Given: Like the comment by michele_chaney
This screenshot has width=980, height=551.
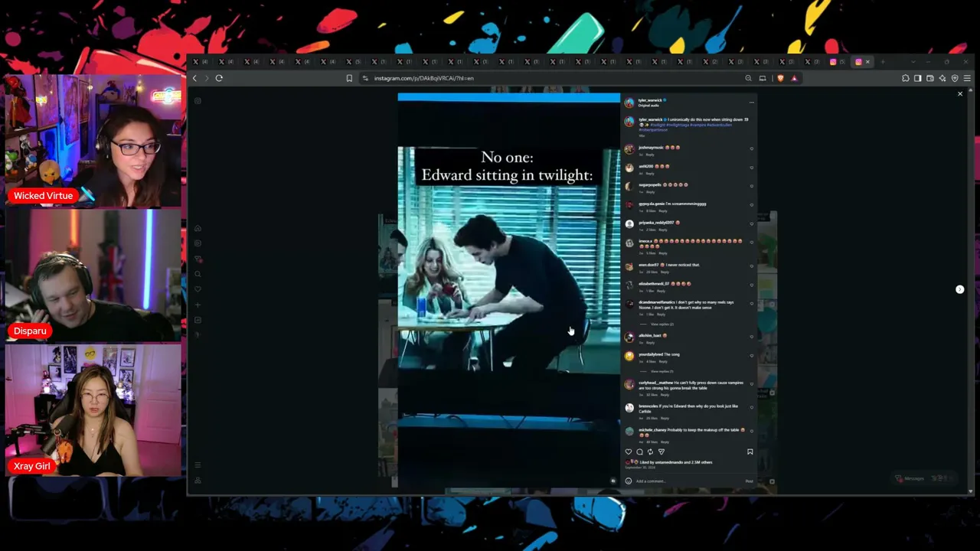Looking at the screenshot, I should tap(751, 432).
